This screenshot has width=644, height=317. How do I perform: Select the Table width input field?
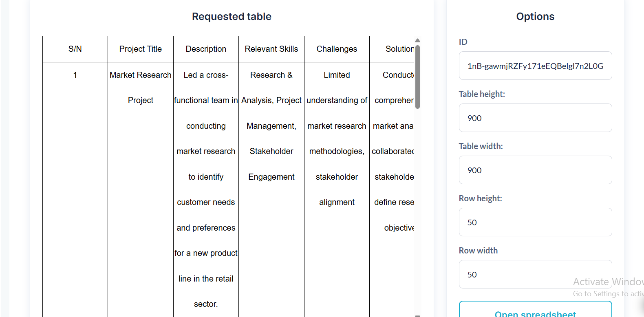click(535, 170)
